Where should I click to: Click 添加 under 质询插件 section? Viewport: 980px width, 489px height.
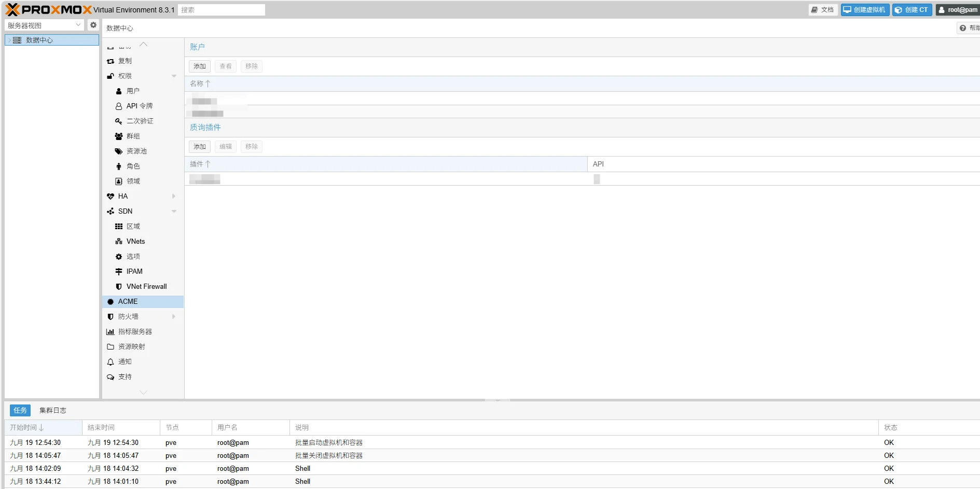click(x=200, y=147)
